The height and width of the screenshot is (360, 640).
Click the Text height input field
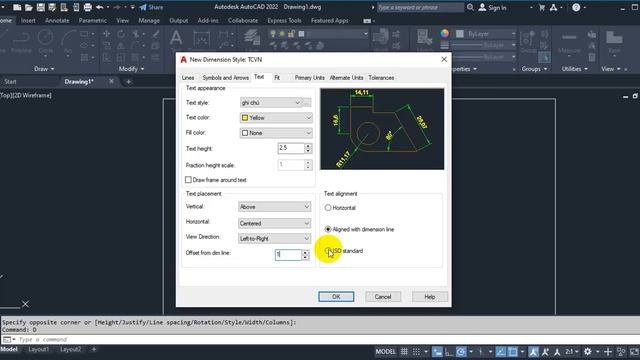(291, 148)
